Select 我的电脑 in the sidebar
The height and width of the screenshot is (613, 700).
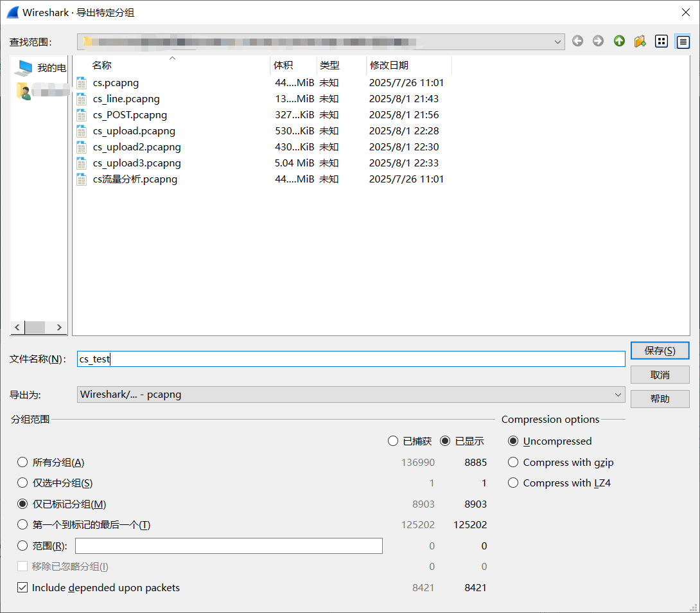pos(42,67)
